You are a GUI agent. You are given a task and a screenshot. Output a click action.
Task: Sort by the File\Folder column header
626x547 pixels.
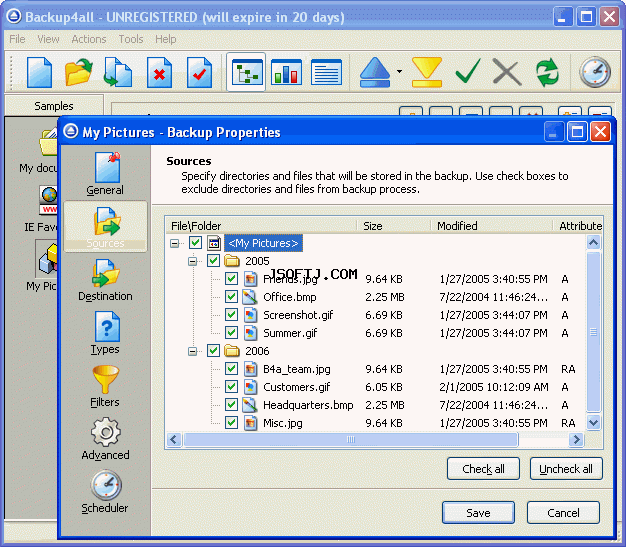pos(262,226)
